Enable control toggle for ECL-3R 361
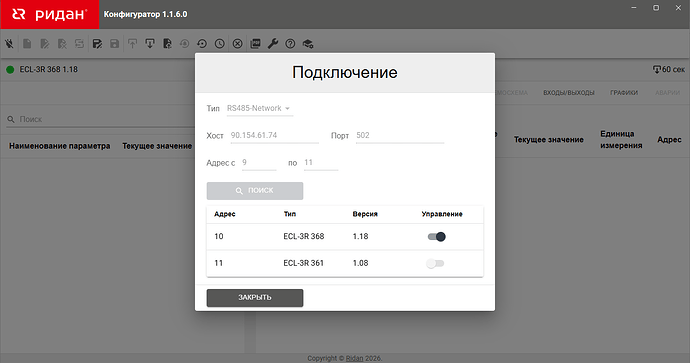The width and height of the screenshot is (690, 363). pyautogui.click(x=435, y=264)
